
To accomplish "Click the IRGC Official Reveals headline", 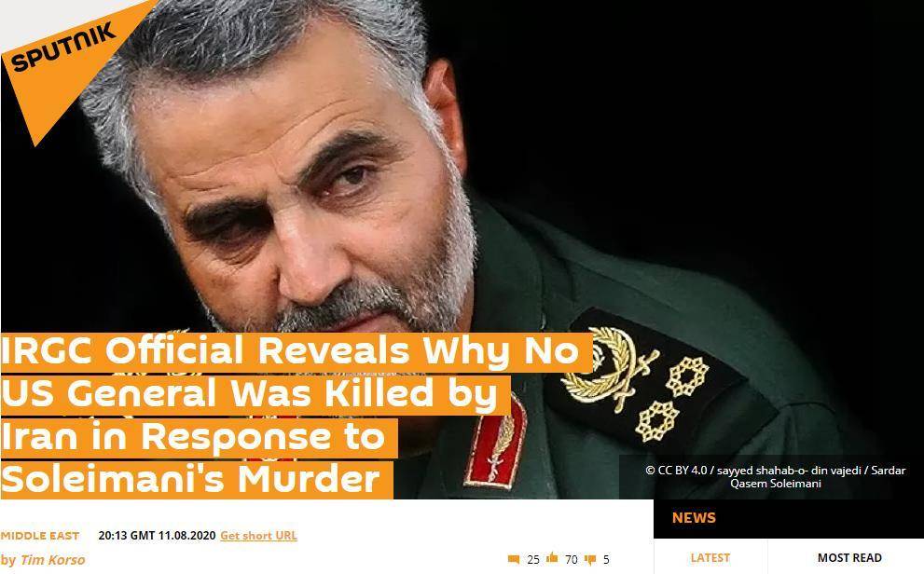I will pyautogui.click(x=289, y=415).
